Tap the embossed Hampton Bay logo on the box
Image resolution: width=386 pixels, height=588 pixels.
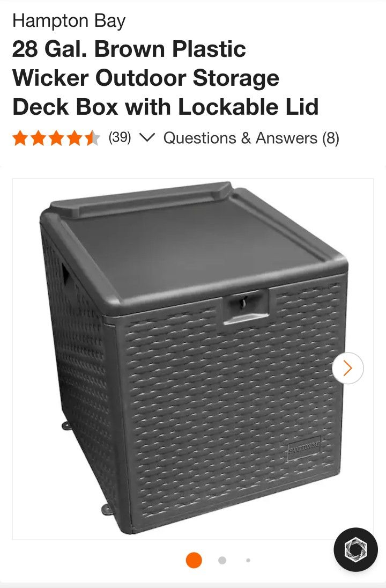(x=305, y=446)
